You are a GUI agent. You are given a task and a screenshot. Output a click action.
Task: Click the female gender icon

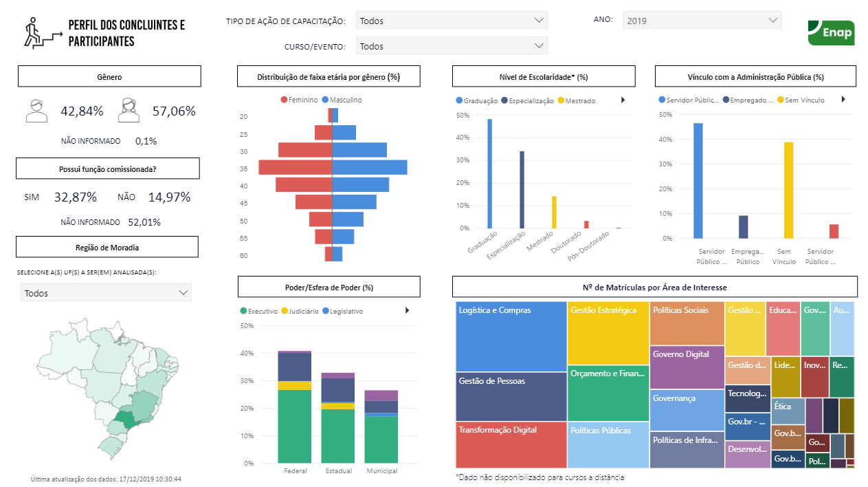129,111
